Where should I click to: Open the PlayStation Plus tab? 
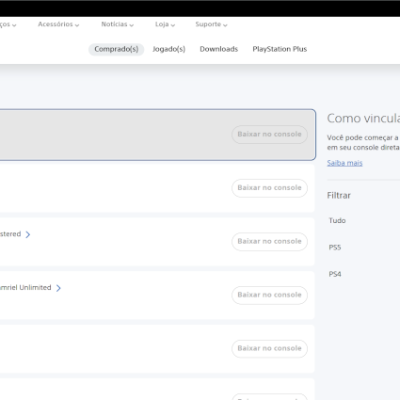click(280, 49)
